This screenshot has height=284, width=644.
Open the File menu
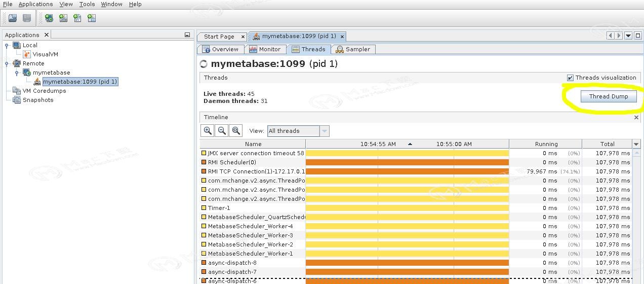[8, 4]
